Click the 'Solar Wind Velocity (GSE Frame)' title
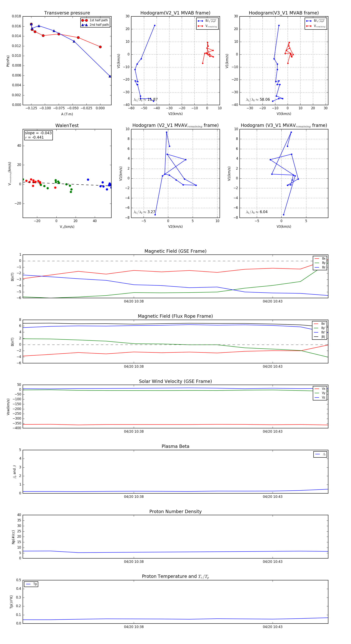 point(175,382)
